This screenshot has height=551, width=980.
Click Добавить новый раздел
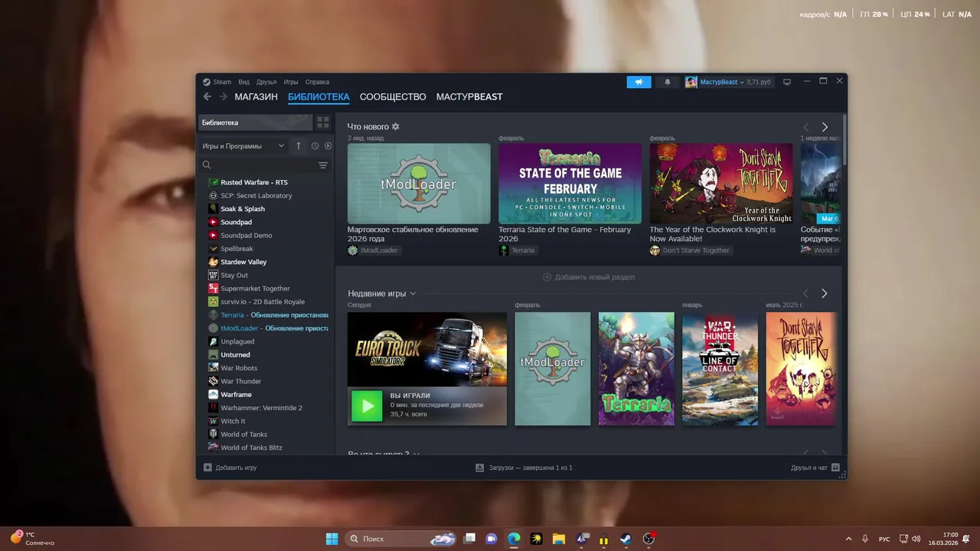589,277
